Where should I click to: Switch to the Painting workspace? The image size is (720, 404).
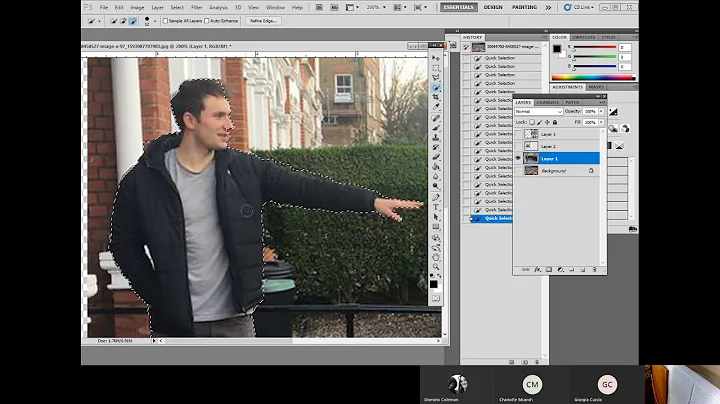[524, 7]
